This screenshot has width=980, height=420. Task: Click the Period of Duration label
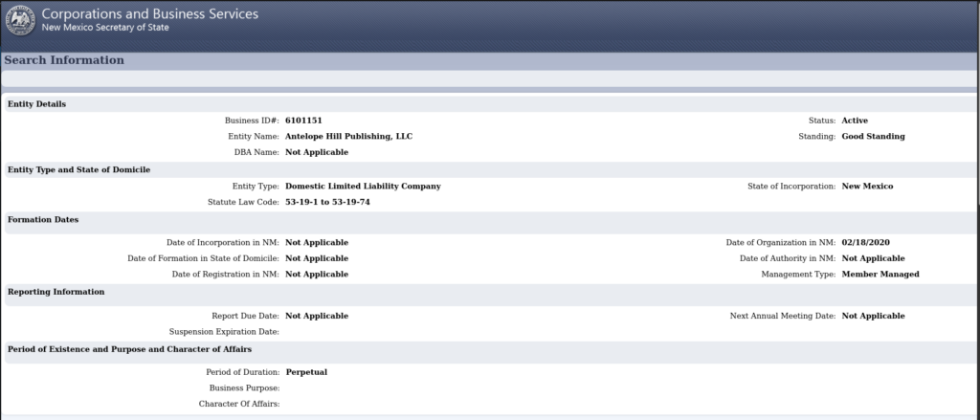pyautogui.click(x=242, y=372)
